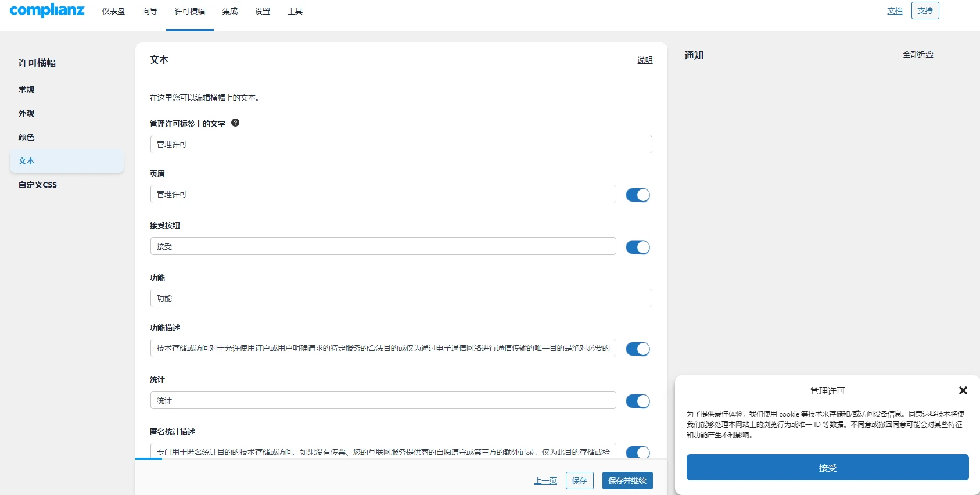This screenshot has width=980, height=495.
Task: Select 常规 in the sidebar
Action: pos(26,89)
